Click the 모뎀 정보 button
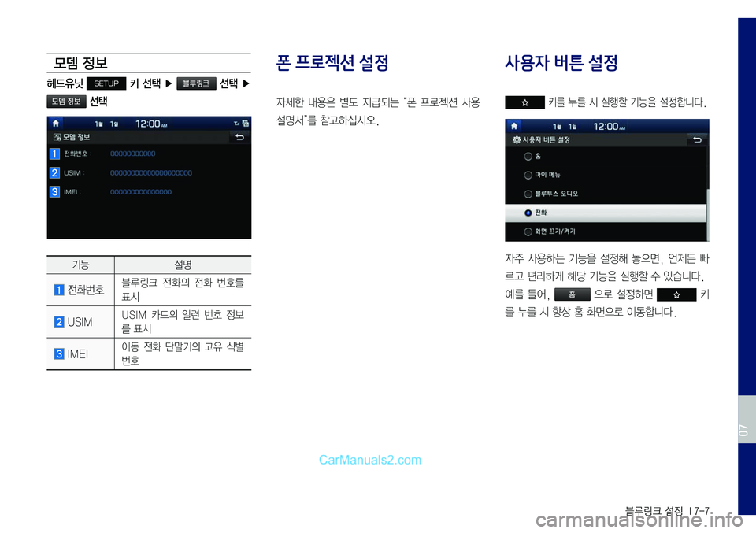 (66, 102)
